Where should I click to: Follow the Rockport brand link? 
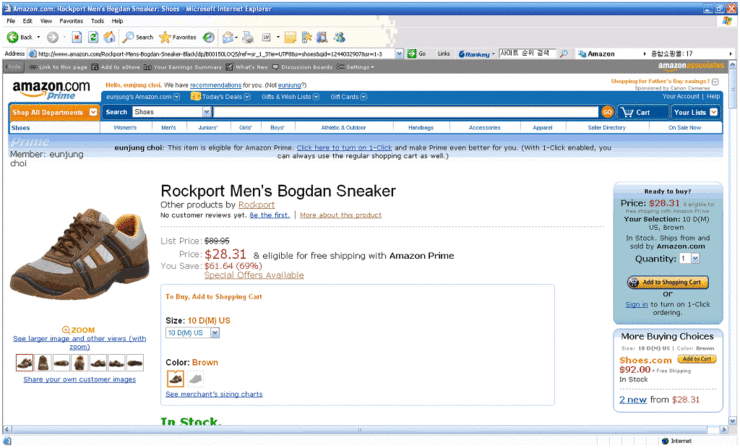pyautogui.click(x=256, y=205)
